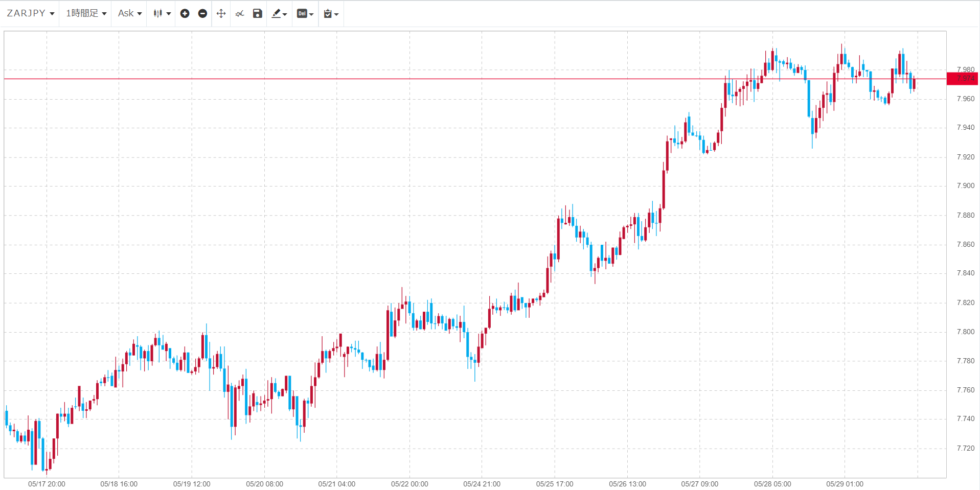Open the 1時間足 timeframe dropdown
The image size is (980, 490).
click(86, 13)
